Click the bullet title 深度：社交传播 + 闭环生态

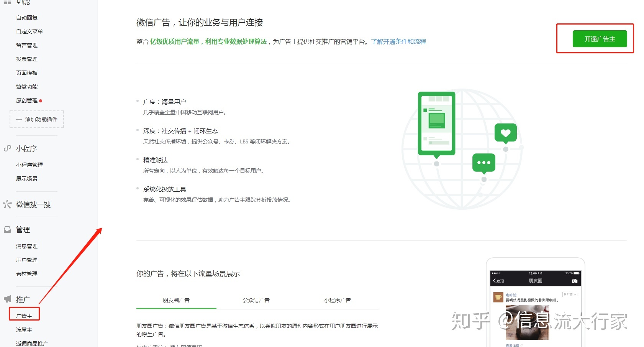point(180,131)
